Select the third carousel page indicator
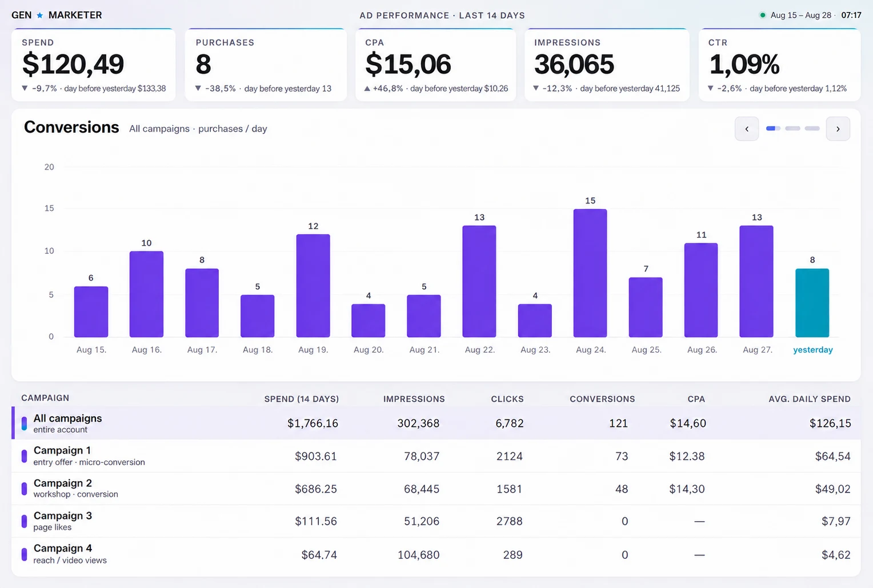873x588 pixels. point(812,129)
